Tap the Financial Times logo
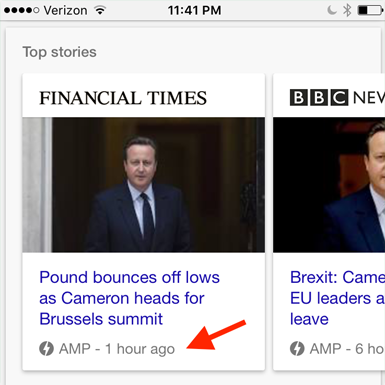 pyautogui.click(x=123, y=98)
